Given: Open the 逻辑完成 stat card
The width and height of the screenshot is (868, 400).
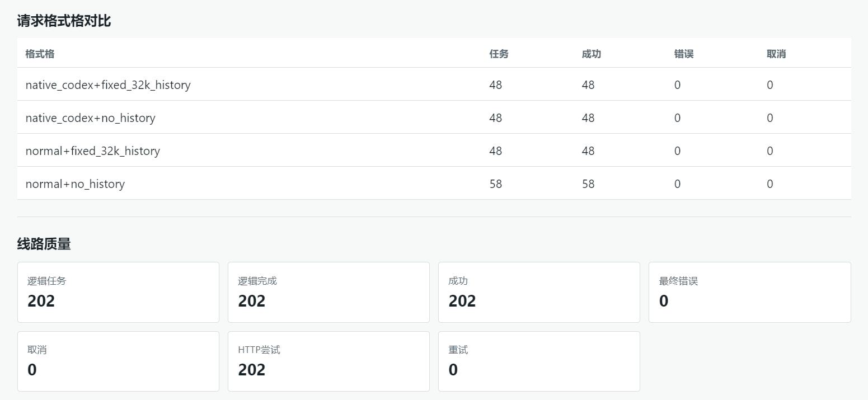Looking at the screenshot, I should coord(329,292).
